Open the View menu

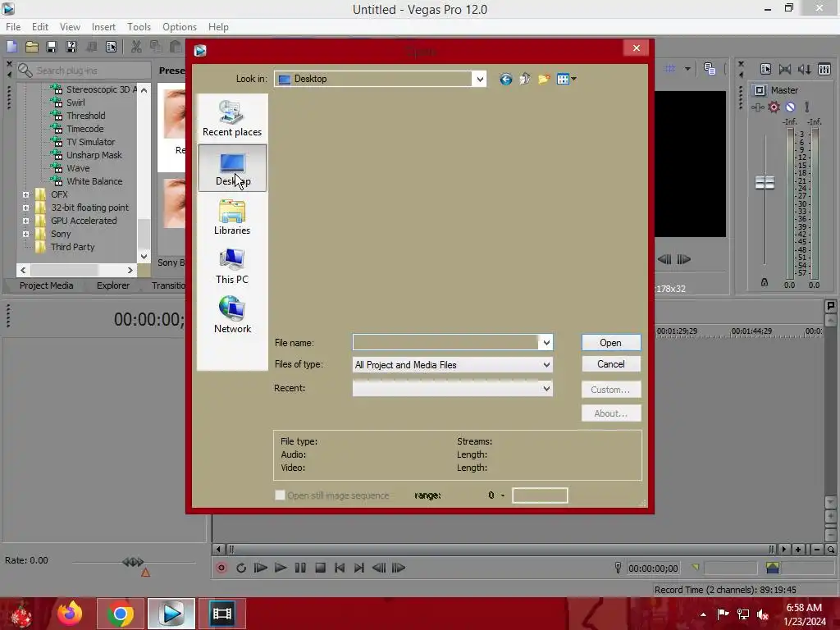(x=70, y=27)
